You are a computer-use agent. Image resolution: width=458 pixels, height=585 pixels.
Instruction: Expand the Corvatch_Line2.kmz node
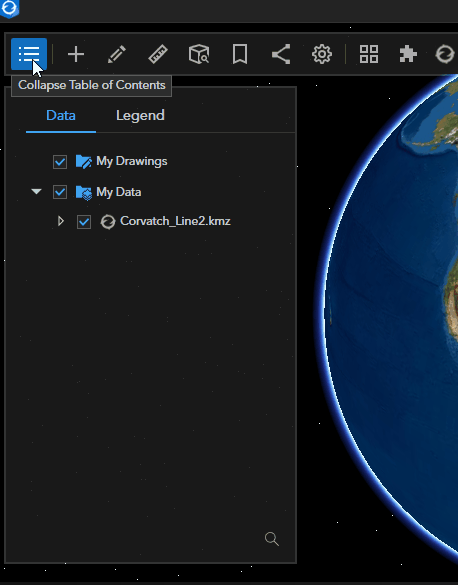click(x=61, y=221)
